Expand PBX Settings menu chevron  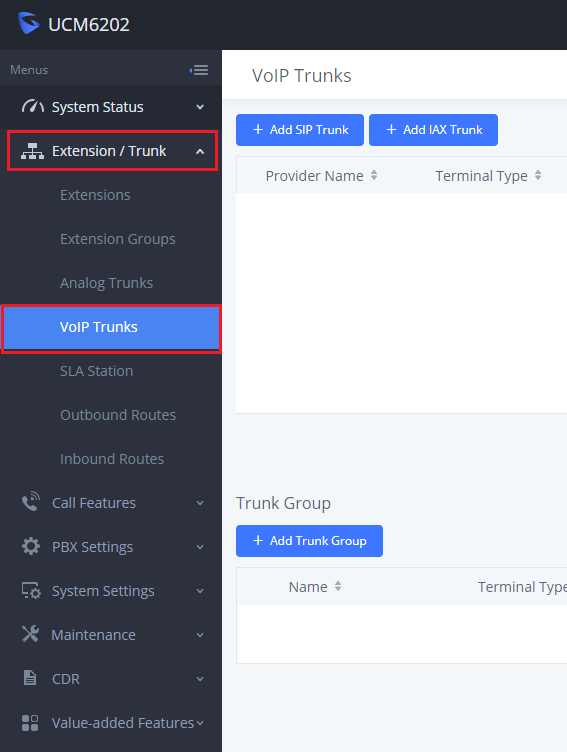tap(200, 547)
